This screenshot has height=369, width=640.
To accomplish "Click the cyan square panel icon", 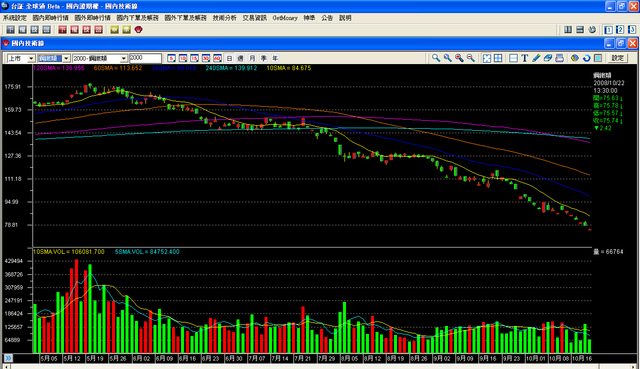I will point(598,58).
